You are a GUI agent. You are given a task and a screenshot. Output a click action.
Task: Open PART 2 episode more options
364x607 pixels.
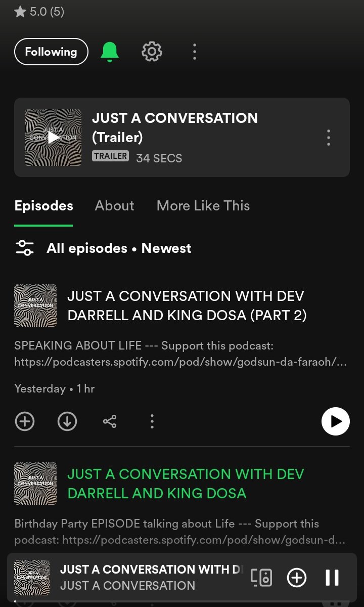tap(152, 421)
